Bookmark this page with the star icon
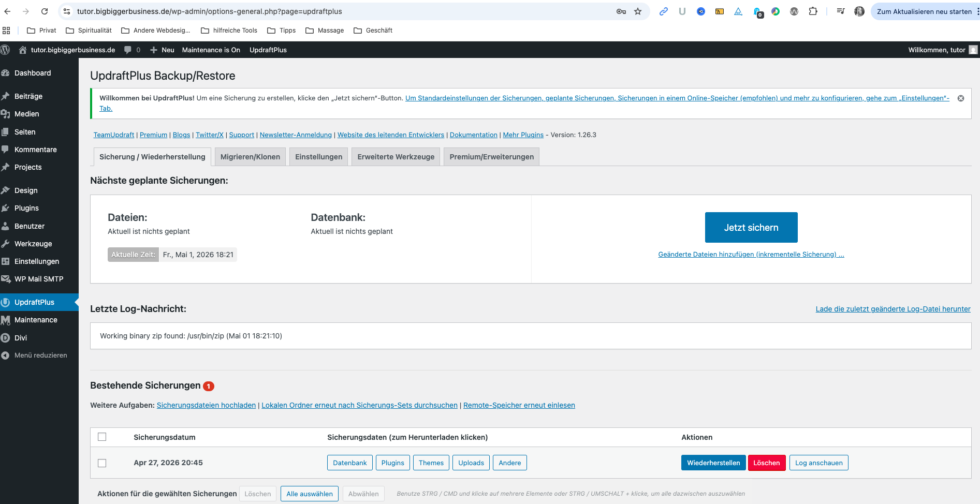 point(638,11)
